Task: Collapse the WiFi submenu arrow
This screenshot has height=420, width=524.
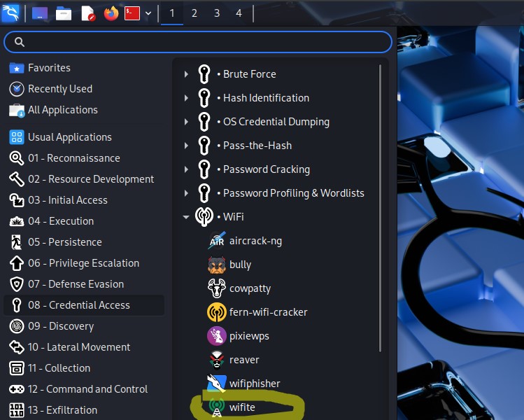Action: pyautogui.click(x=186, y=217)
